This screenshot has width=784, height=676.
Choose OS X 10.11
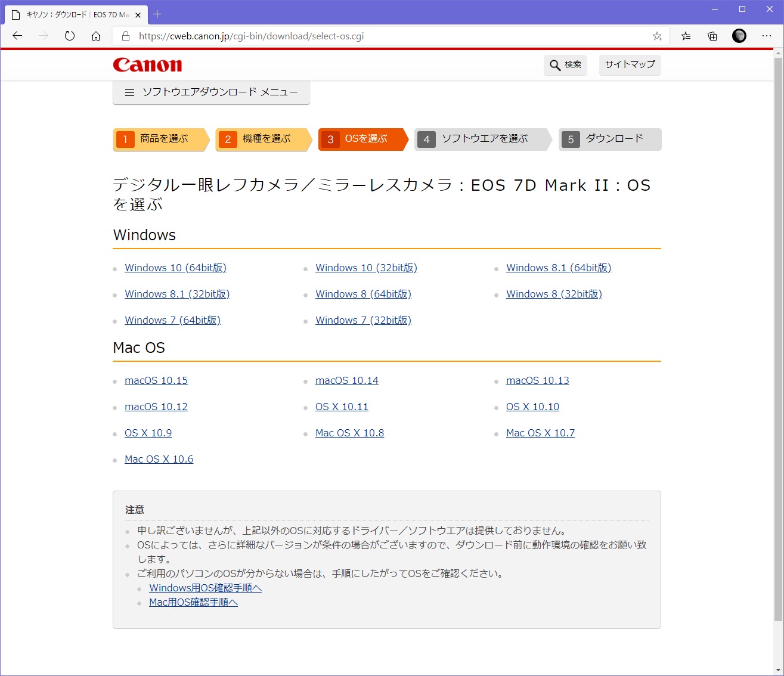point(342,407)
